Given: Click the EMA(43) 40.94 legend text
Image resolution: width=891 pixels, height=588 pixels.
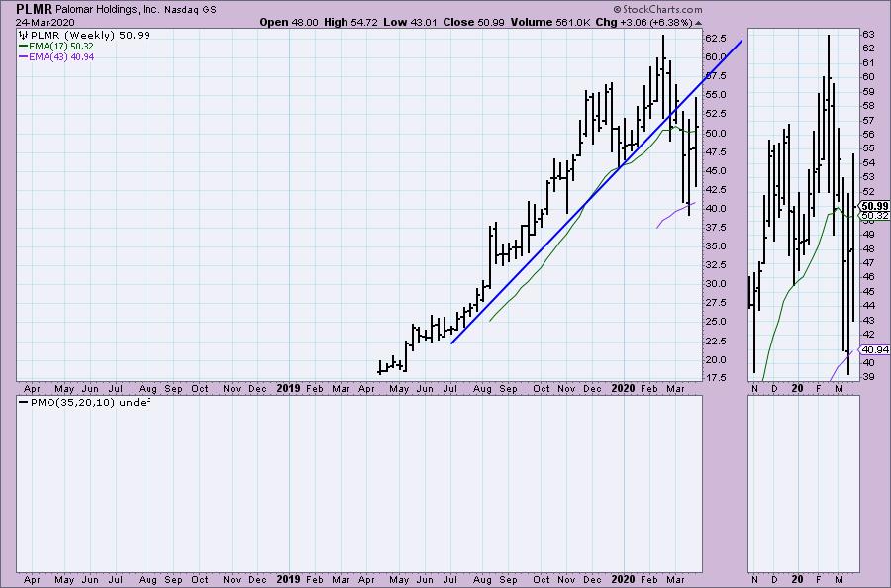Looking at the screenshot, I should [61, 56].
